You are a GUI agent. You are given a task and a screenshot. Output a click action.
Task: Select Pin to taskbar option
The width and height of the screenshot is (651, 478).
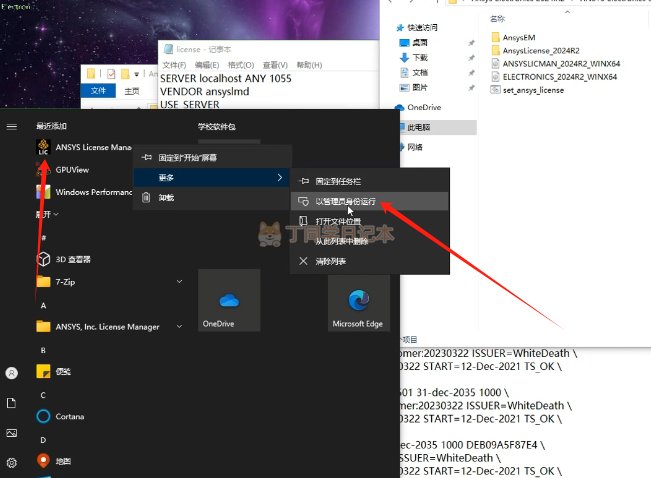(x=370, y=181)
